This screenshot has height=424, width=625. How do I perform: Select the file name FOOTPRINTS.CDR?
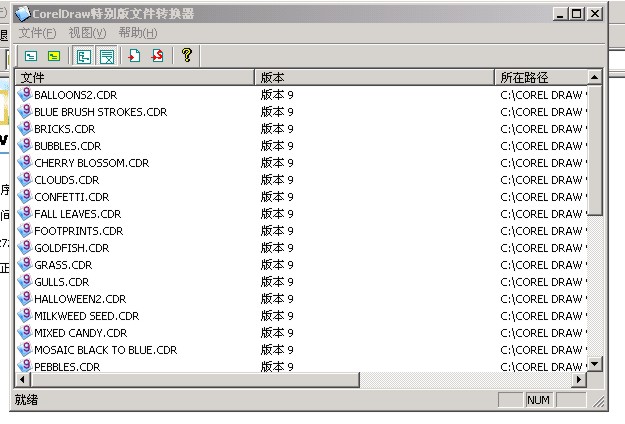pos(79,232)
